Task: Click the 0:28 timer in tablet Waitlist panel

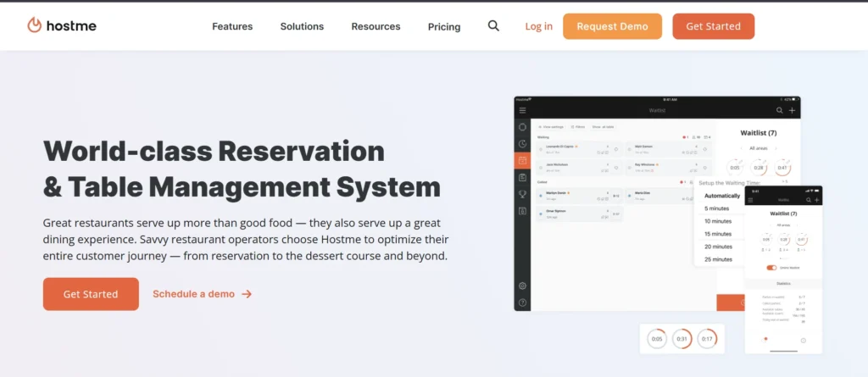Action: 759,167
